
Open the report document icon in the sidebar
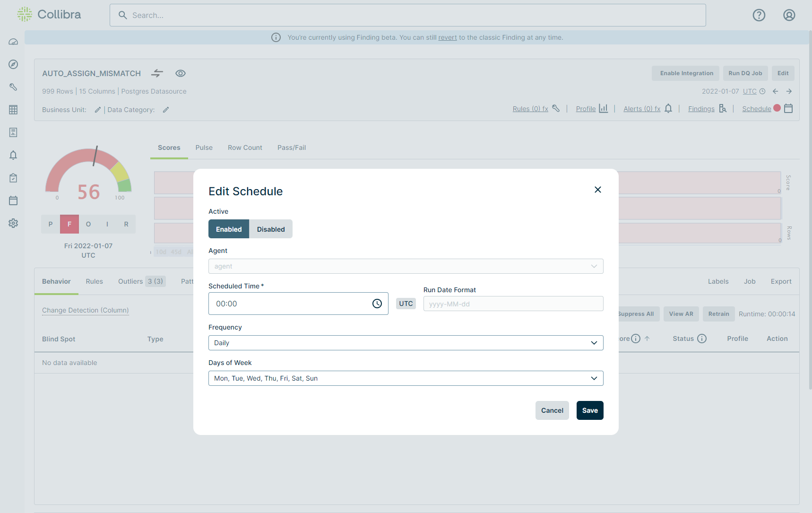tap(13, 132)
